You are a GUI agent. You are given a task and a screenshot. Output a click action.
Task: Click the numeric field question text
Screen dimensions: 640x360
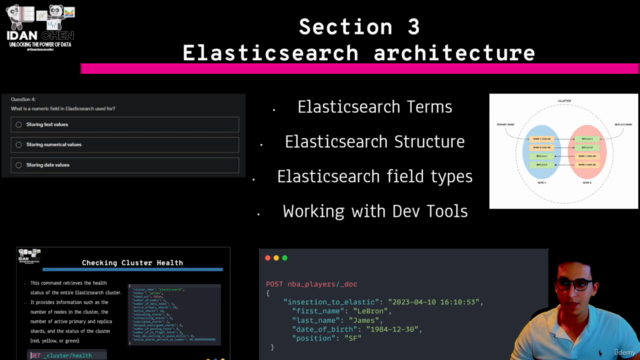[x=63, y=109]
